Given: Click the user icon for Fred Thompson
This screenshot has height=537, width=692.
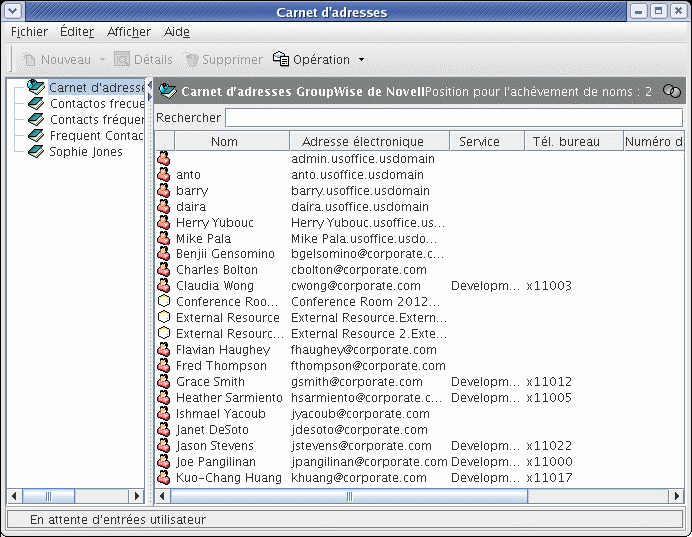Looking at the screenshot, I should (164, 365).
